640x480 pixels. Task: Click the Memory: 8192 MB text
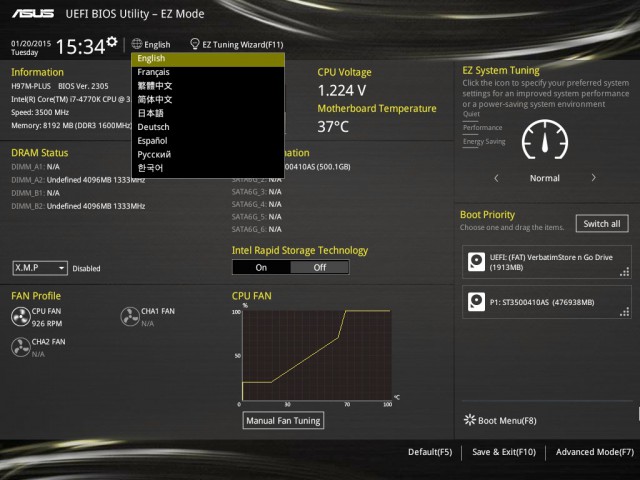[x=71, y=125]
